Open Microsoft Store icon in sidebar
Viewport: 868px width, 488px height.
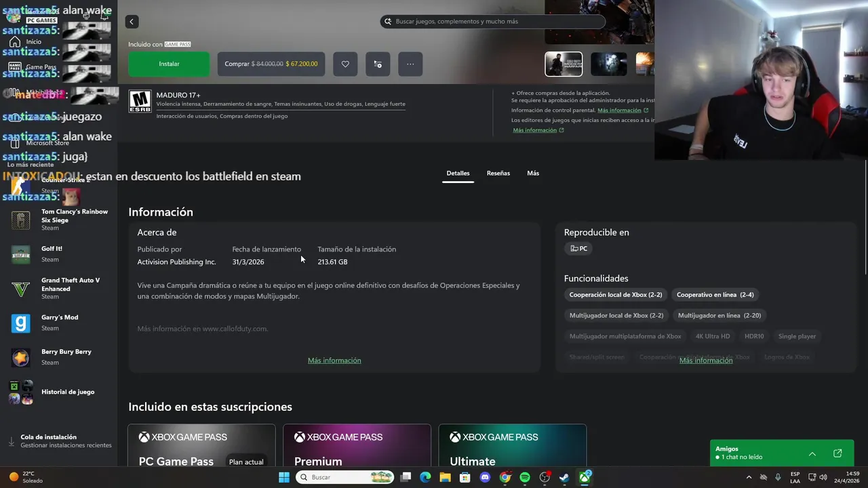[x=15, y=143]
